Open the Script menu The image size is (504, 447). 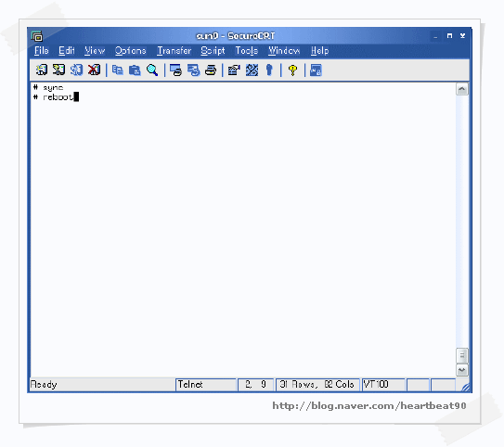click(213, 51)
